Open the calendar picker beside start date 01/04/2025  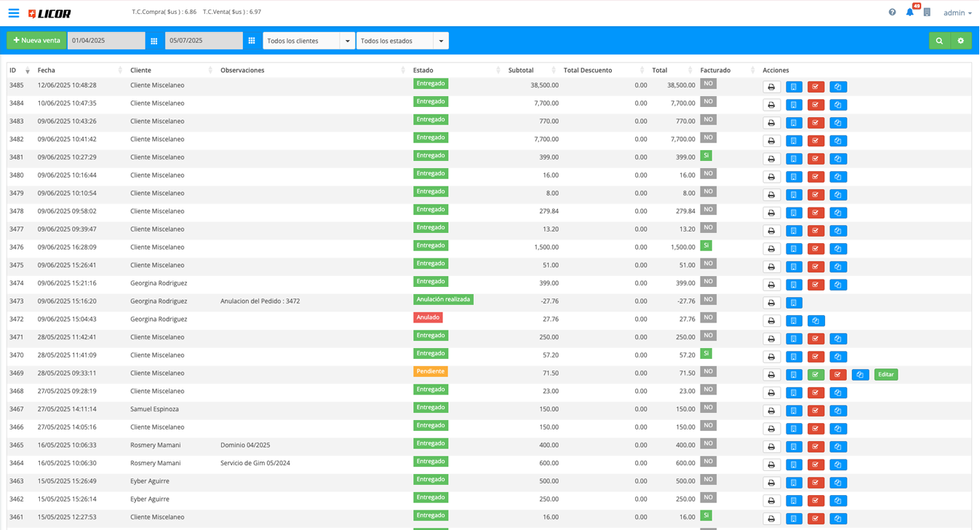click(x=154, y=41)
